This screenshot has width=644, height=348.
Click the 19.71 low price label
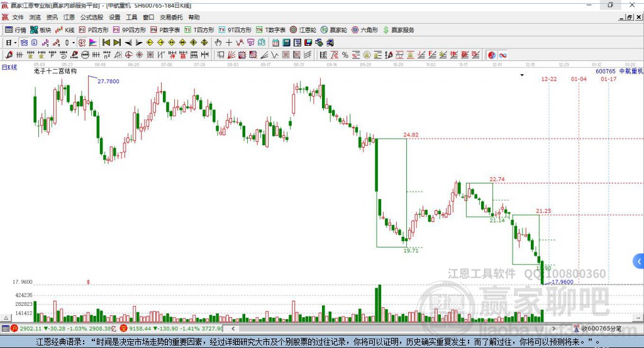pyautogui.click(x=411, y=251)
